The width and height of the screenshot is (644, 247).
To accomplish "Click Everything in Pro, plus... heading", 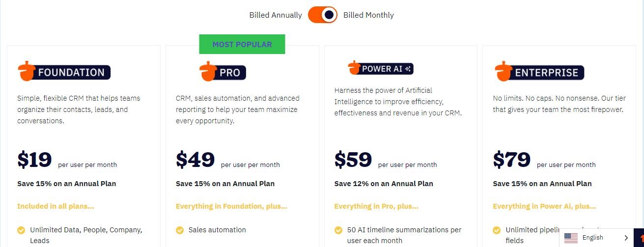I will pos(376,206).
